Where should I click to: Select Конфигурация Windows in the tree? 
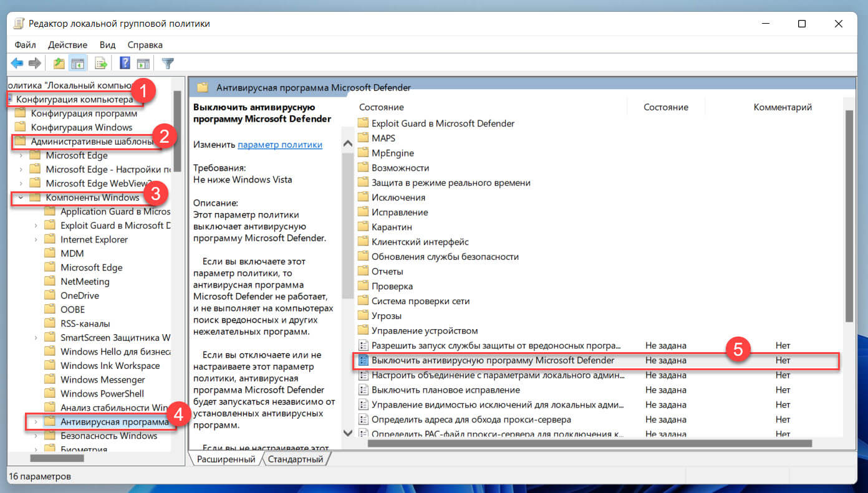pos(82,127)
